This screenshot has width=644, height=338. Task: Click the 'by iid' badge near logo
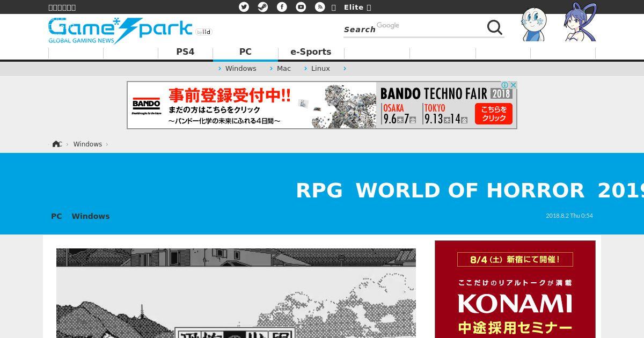204,32
